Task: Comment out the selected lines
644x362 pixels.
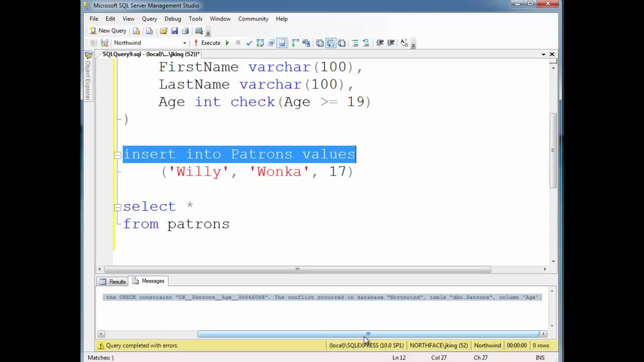Action: pos(355,43)
